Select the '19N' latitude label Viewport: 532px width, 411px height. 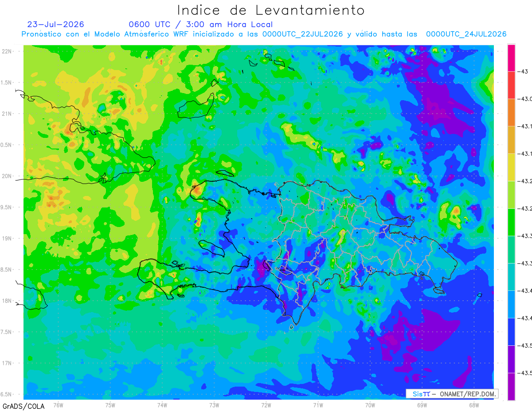coord(7,239)
